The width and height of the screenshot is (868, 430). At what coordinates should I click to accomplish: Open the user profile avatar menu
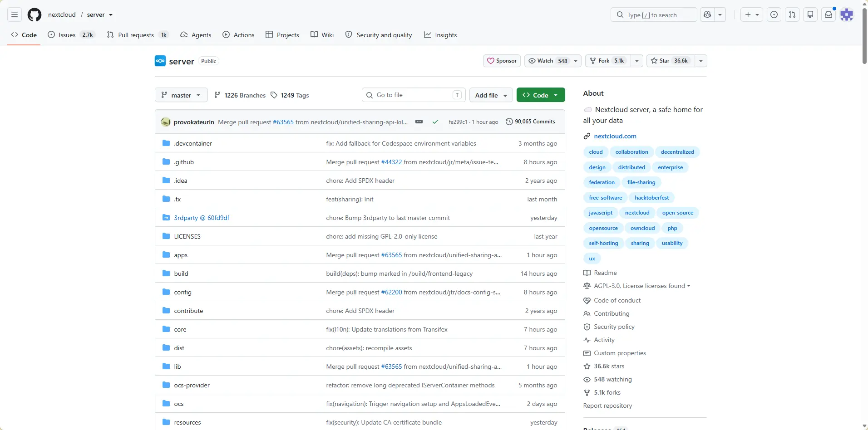pos(847,15)
